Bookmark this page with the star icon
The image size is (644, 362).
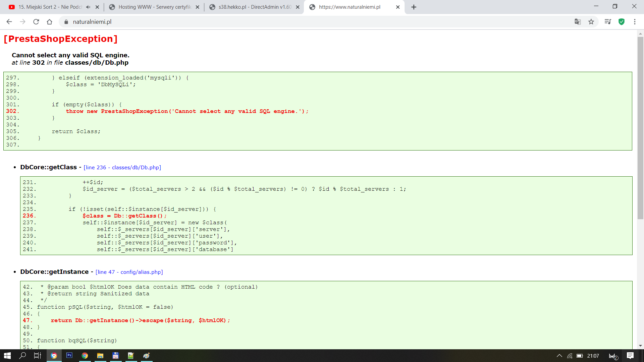(591, 22)
